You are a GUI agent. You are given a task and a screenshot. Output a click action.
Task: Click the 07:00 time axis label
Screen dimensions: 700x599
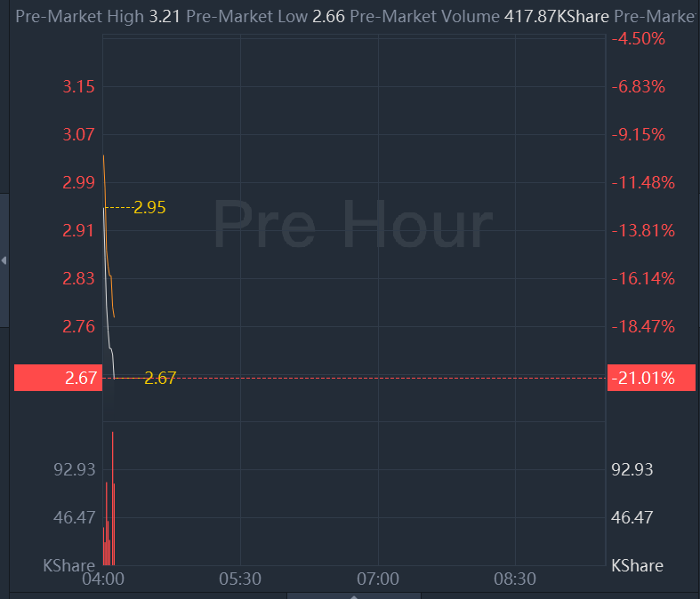tap(377, 579)
